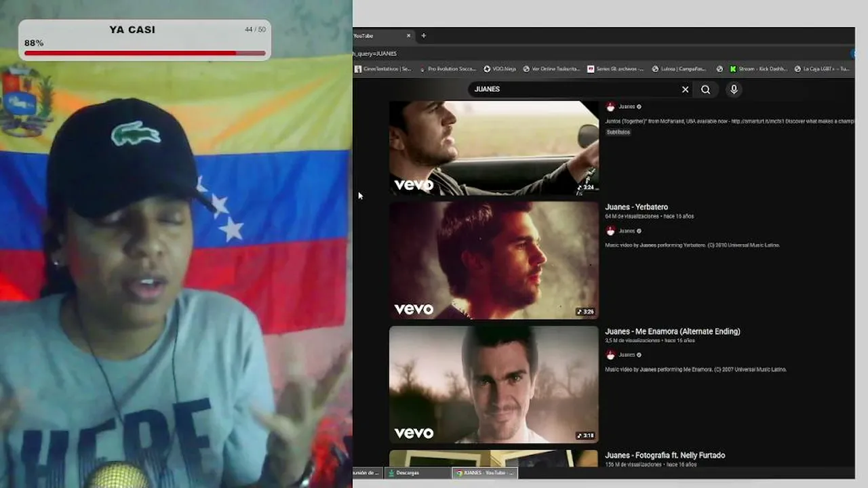Open the La Caja LGBT+ bookmark
The width and height of the screenshot is (868, 488).
(x=822, y=68)
